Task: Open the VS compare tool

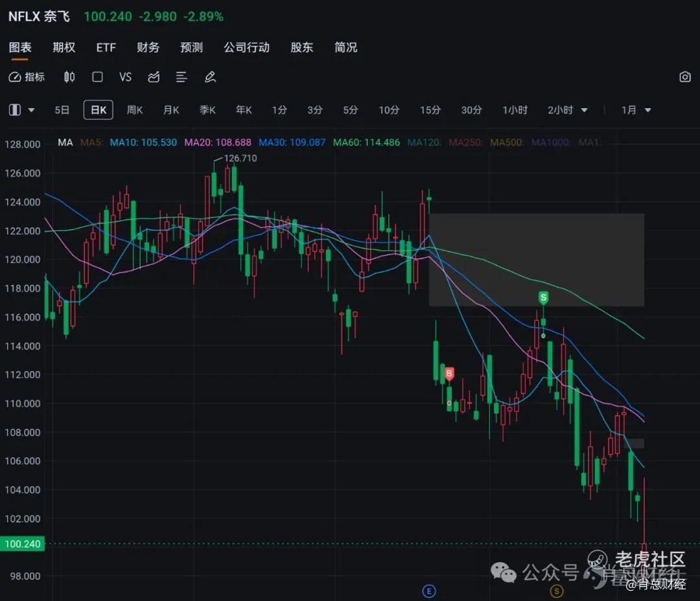Action: [126, 77]
